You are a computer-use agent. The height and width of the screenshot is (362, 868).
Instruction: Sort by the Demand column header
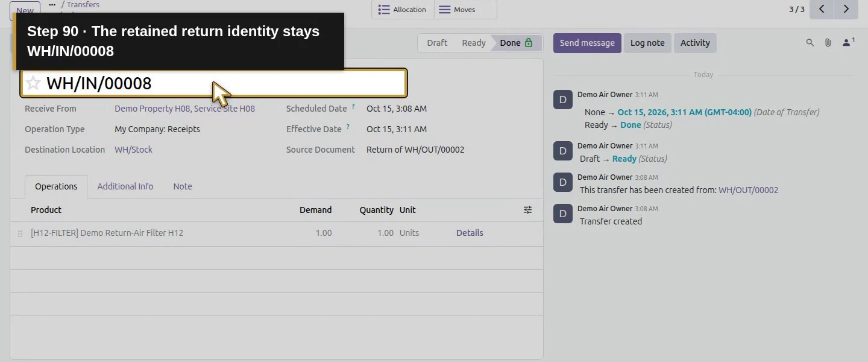(x=315, y=210)
